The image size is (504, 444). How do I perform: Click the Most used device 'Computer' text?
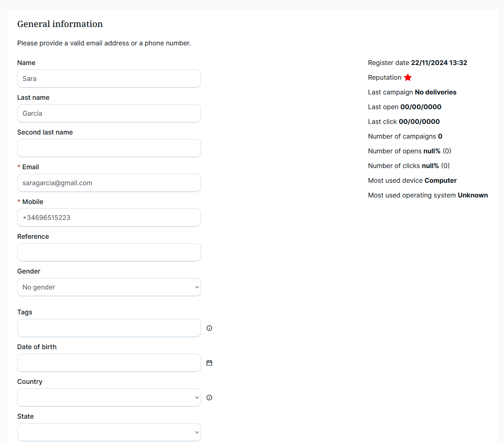click(x=440, y=180)
